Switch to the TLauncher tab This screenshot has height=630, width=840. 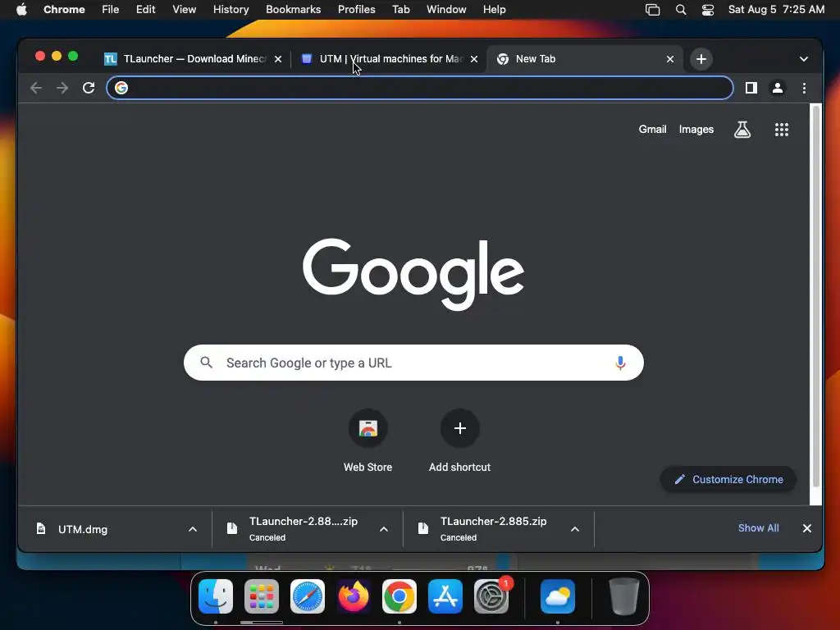point(194,59)
